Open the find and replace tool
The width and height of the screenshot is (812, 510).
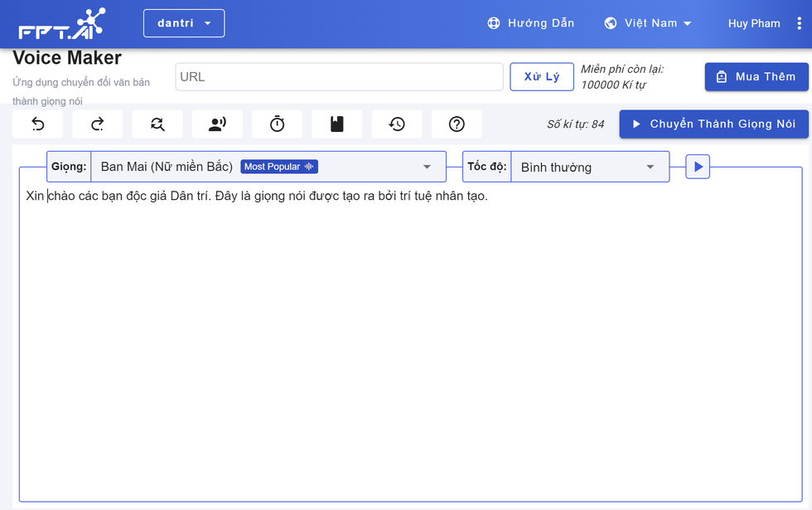click(157, 124)
